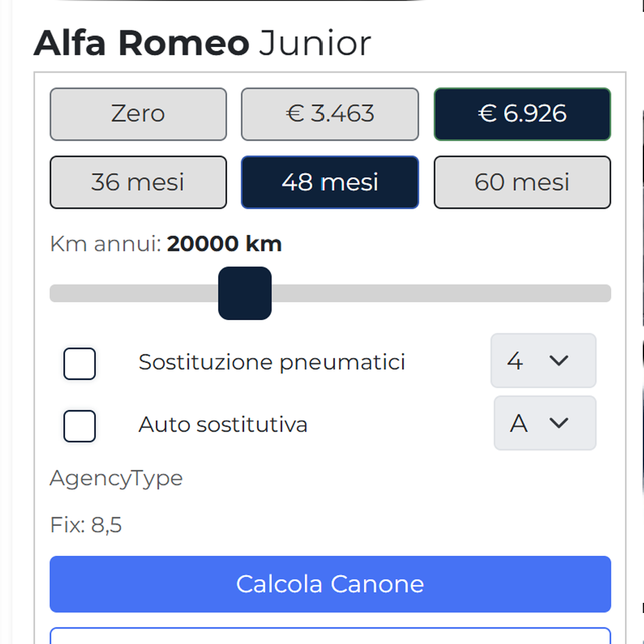
Task: Select the 48 mesi duration
Action: [x=330, y=182]
